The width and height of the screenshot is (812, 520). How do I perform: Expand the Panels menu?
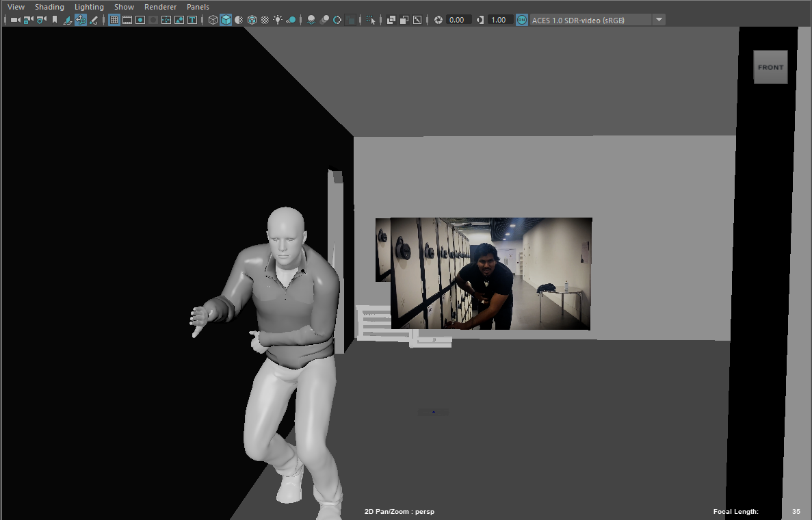coord(198,7)
